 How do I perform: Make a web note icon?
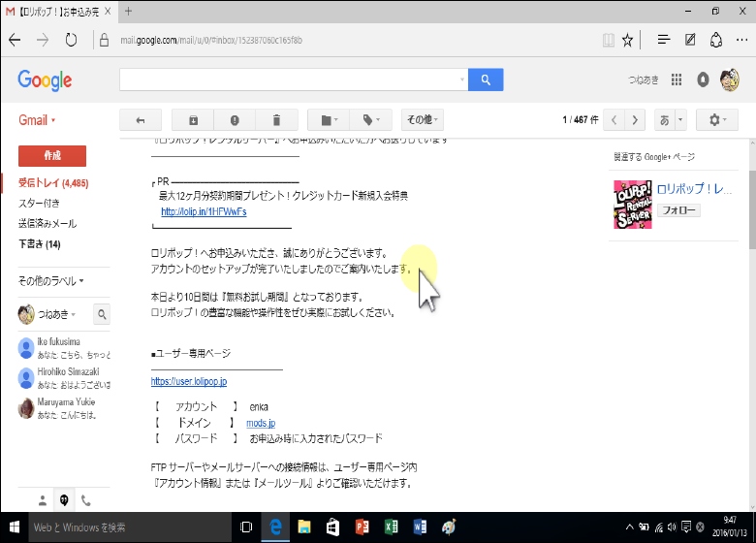690,40
